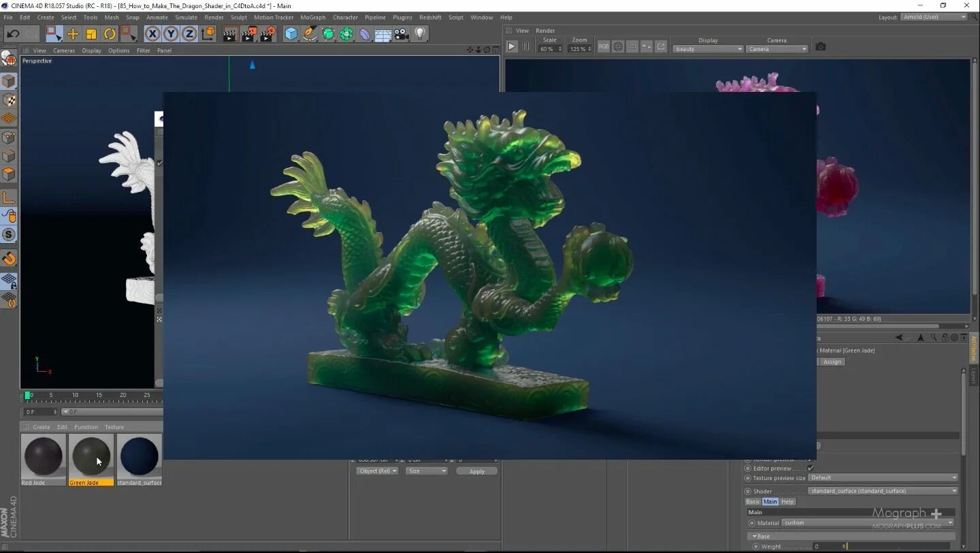The image size is (980, 553).
Task: Open Edit Render Settings icon
Action: tap(268, 33)
